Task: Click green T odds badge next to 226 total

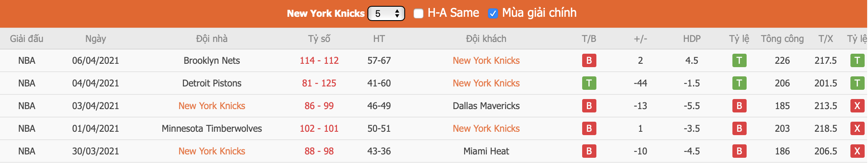Action: pyautogui.click(x=739, y=60)
